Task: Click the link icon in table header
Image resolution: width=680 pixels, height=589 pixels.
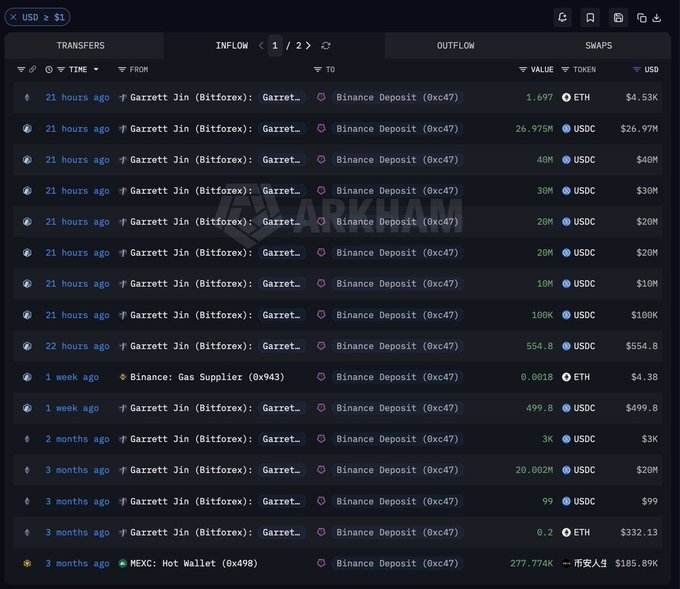Action: pyautogui.click(x=33, y=69)
